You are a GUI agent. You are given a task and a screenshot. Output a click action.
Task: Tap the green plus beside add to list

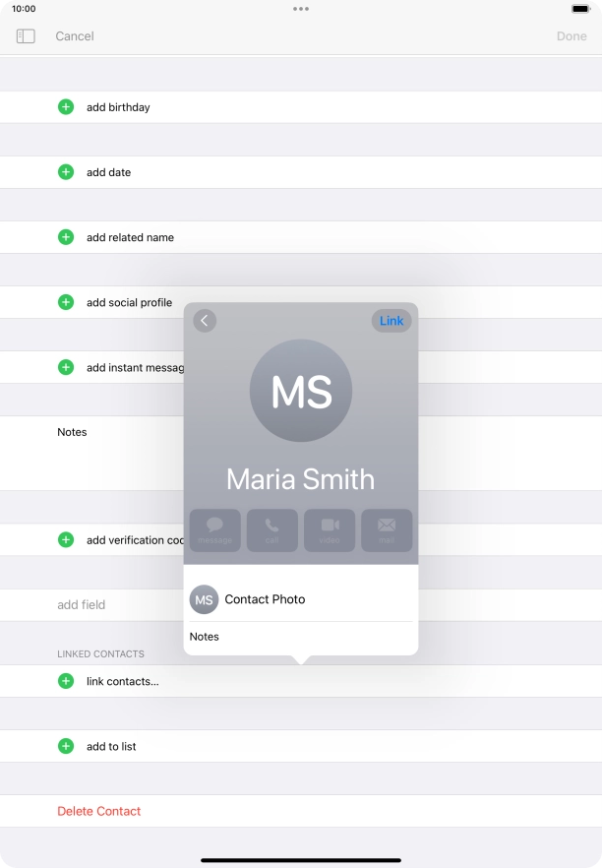[x=66, y=746]
